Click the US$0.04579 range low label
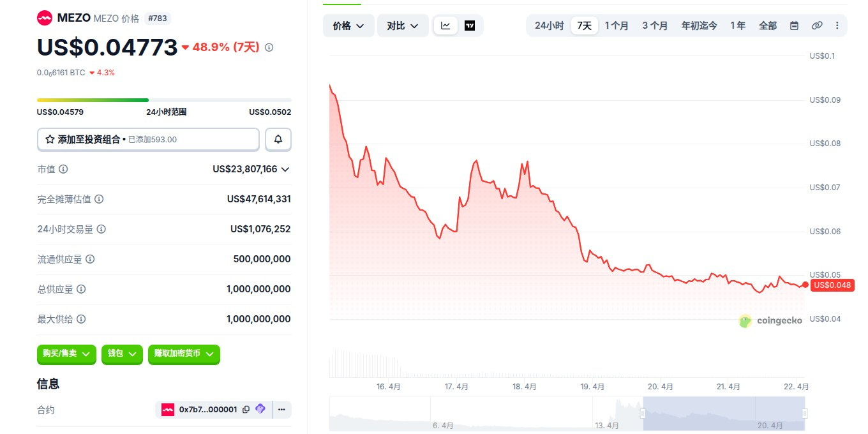The width and height of the screenshot is (868, 434). 60,112
